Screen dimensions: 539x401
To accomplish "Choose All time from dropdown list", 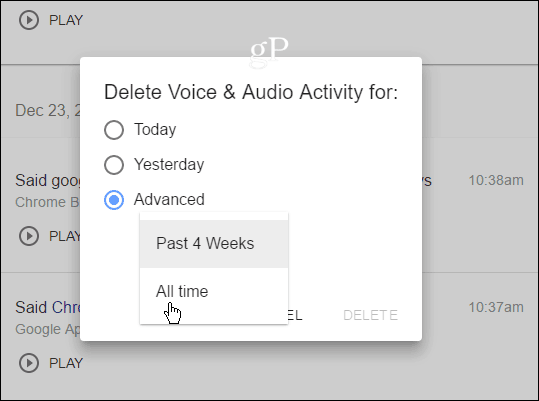I will point(214,291).
